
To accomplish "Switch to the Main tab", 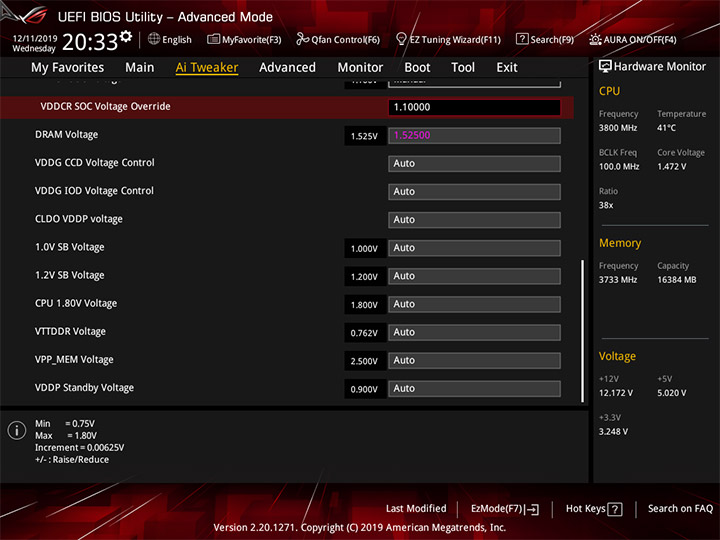I will click(x=140, y=68).
